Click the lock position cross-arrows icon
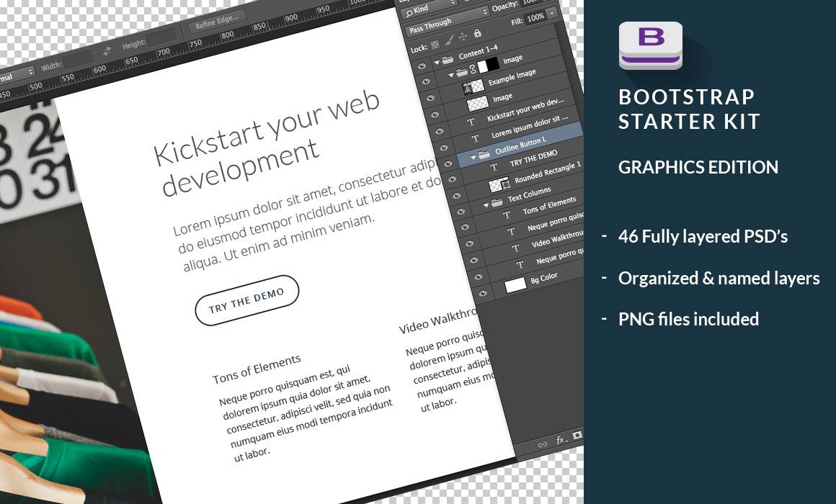The image size is (836, 504). pyautogui.click(x=463, y=36)
